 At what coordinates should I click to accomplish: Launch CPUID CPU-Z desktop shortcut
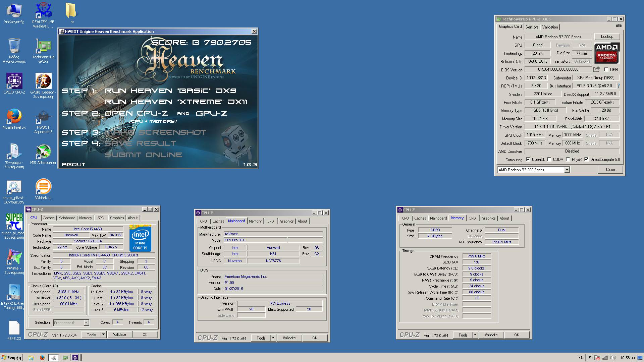(x=14, y=83)
